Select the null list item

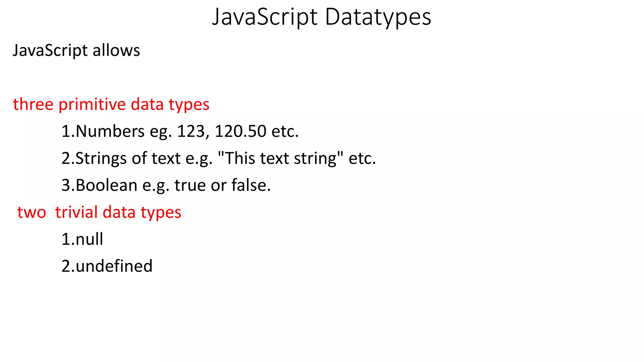pyautogui.click(x=82, y=239)
